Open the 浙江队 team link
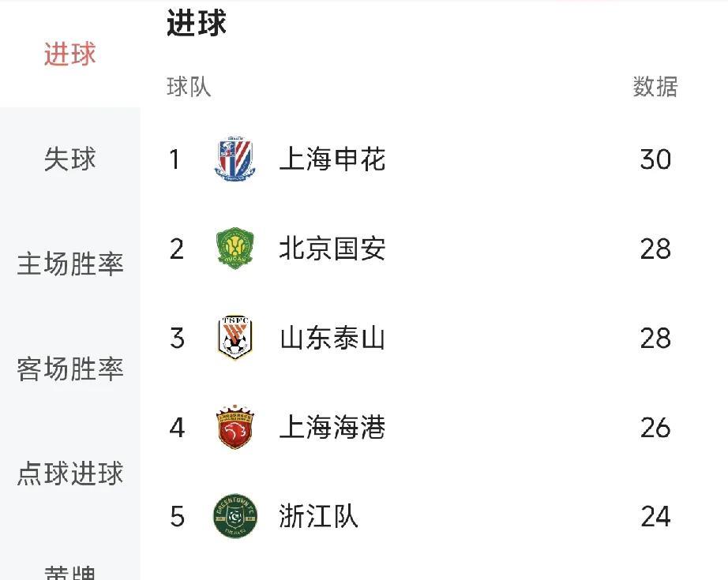This screenshot has width=728, height=580. point(318,516)
